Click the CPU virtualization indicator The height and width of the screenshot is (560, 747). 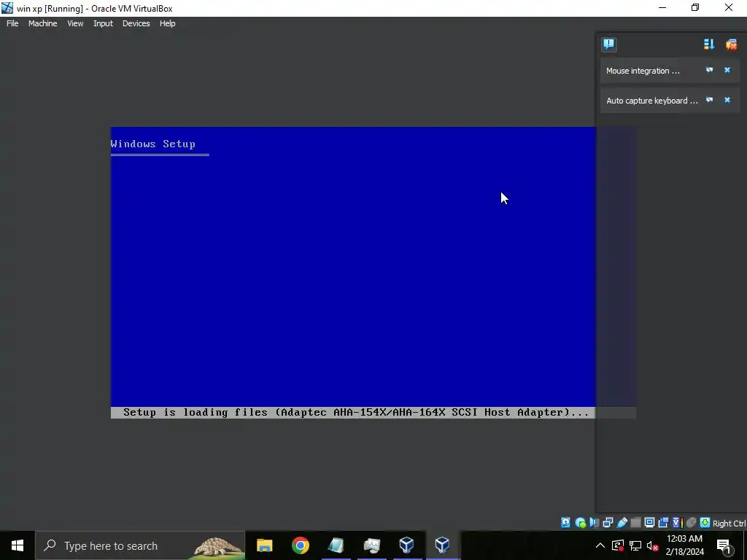pyautogui.click(x=678, y=523)
